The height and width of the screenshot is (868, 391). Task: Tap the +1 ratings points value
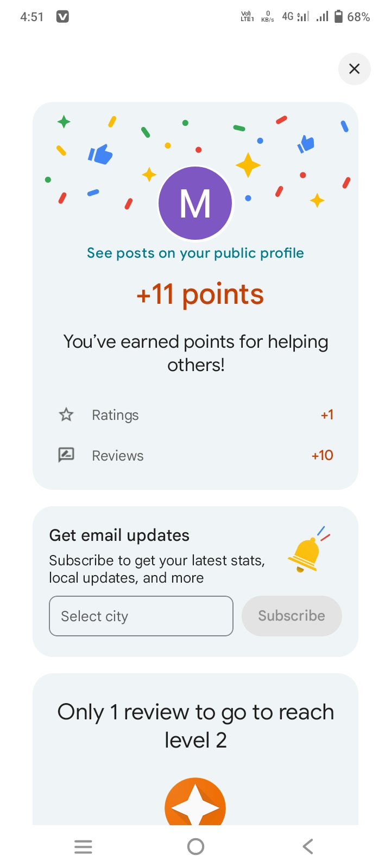coord(327,415)
